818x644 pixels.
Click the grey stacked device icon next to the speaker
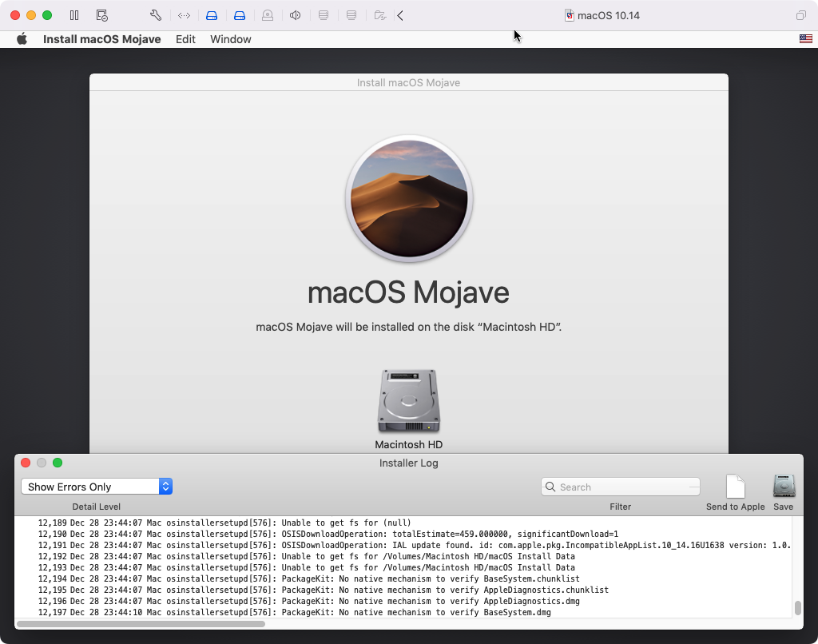point(324,15)
